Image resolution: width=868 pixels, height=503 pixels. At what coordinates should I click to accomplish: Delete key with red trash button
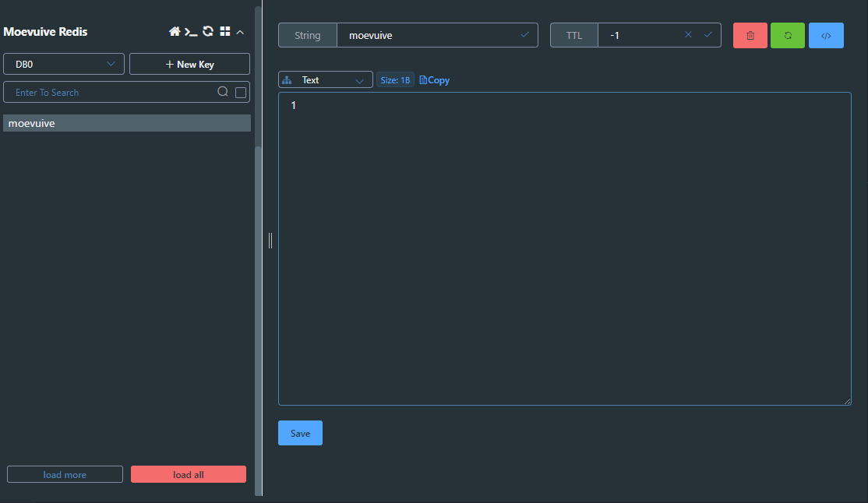[750, 35]
